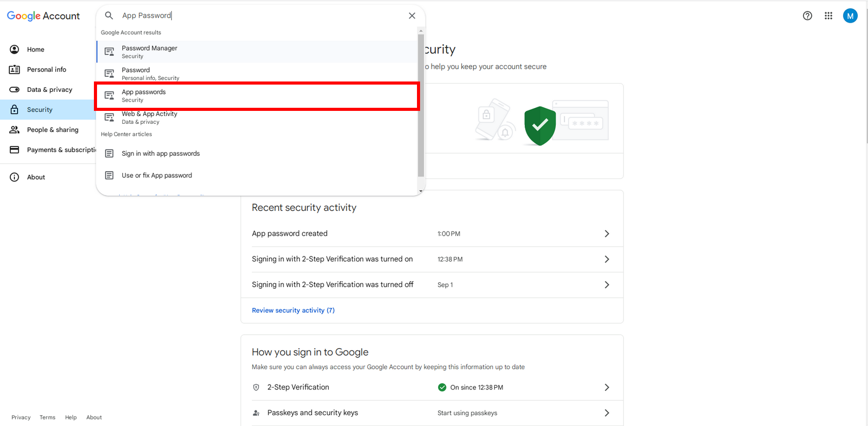Click the search magnifier icon
Viewport: 868px width, 426px height.
click(x=109, y=15)
